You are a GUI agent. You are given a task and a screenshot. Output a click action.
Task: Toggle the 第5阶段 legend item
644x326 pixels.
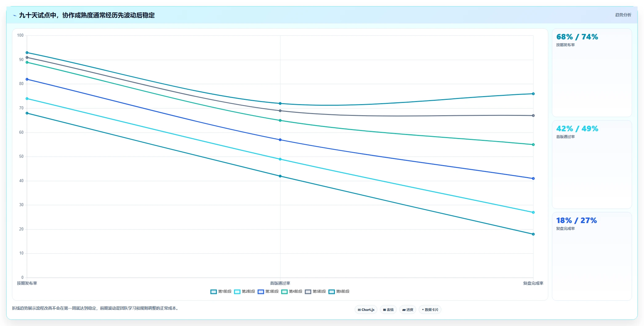tap(315, 291)
